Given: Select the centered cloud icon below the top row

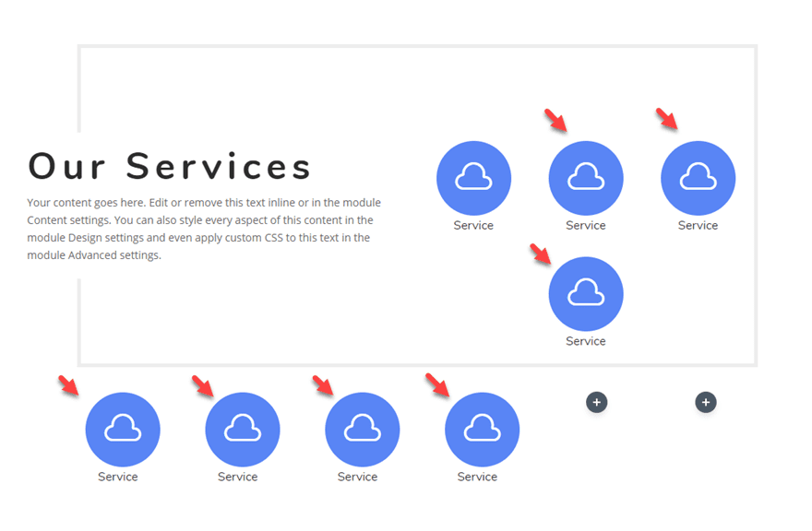Looking at the screenshot, I should (586, 293).
